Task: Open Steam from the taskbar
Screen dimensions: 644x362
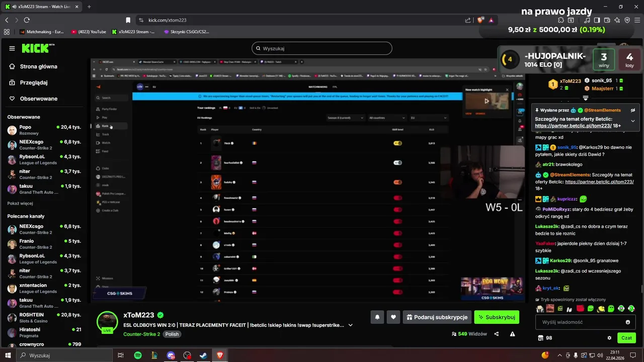Action: [203, 355]
